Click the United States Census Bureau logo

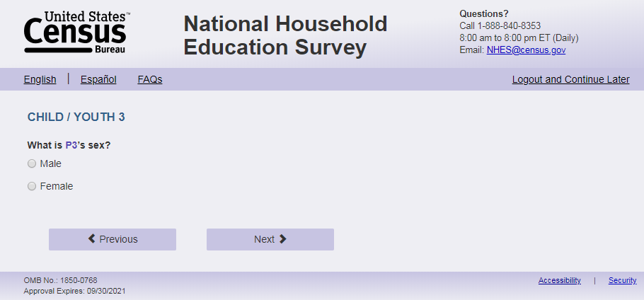pyautogui.click(x=76, y=33)
